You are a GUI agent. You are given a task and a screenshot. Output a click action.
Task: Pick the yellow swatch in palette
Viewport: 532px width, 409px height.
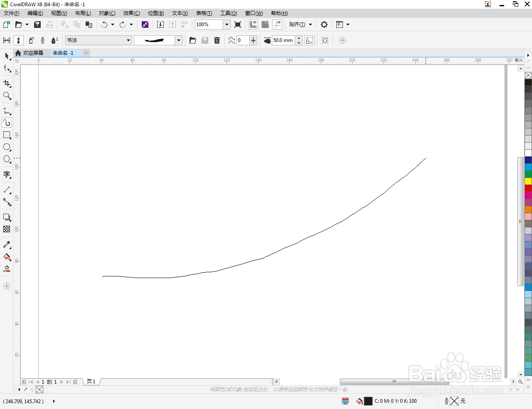tap(528, 181)
